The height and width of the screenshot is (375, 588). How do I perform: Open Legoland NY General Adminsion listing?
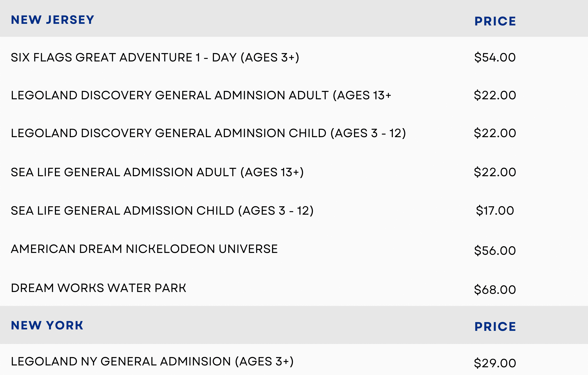(152, 362)
